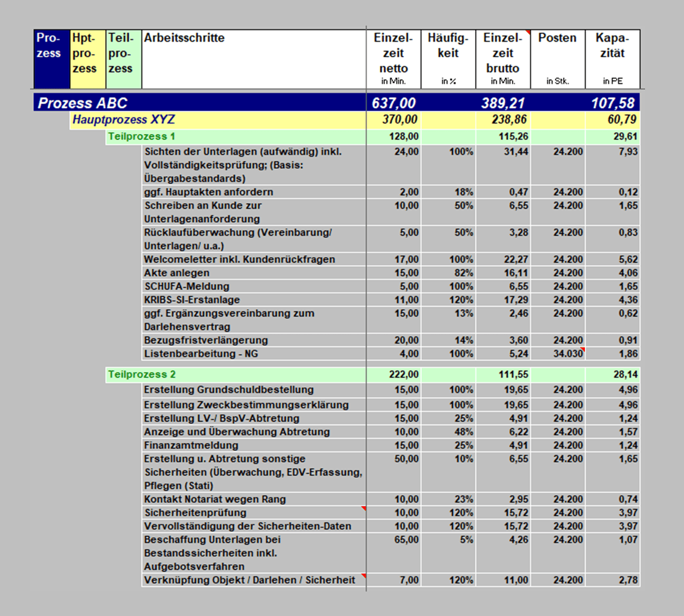Select the Posten cell showing 34.030
Viewport: 684px width, 616px height.
pyautogui.click(x=558, y=354)
